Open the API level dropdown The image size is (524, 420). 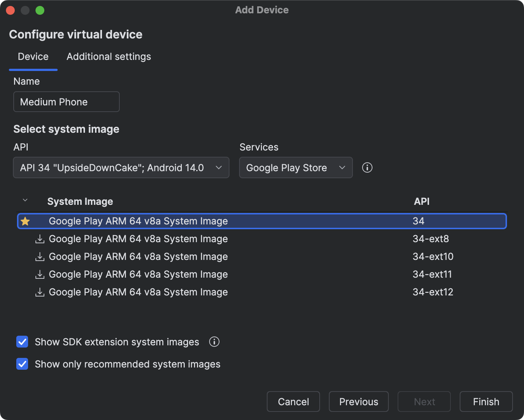pos(121,168)
